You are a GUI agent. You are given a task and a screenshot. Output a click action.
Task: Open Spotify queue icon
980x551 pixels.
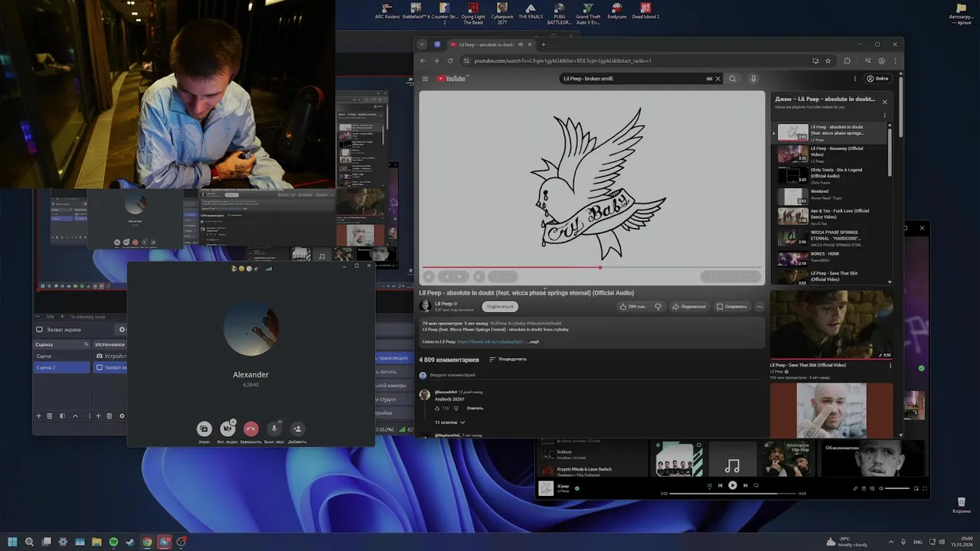[864, 488]
